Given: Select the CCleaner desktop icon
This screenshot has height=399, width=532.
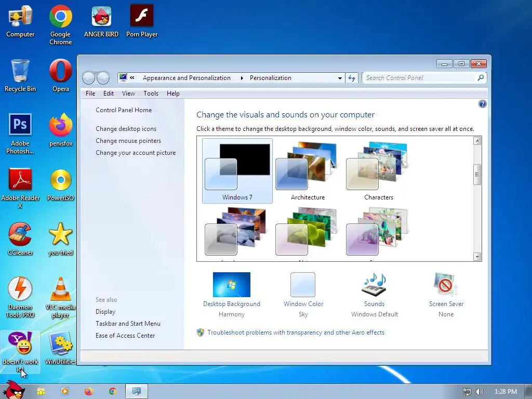Looking at the screenshot, I should [x=20, y=239].
